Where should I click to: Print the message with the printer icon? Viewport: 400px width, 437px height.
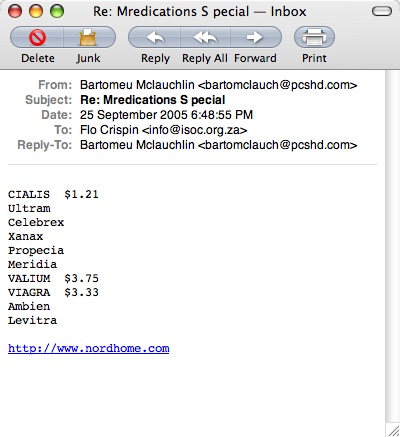point(314,37)
